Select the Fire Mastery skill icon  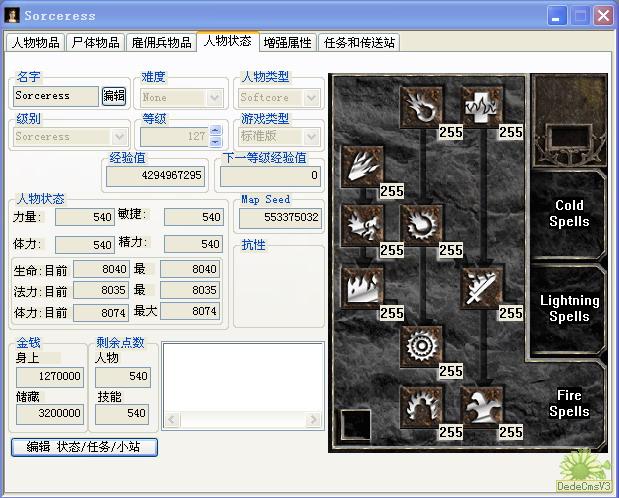(x=421, y=406)
